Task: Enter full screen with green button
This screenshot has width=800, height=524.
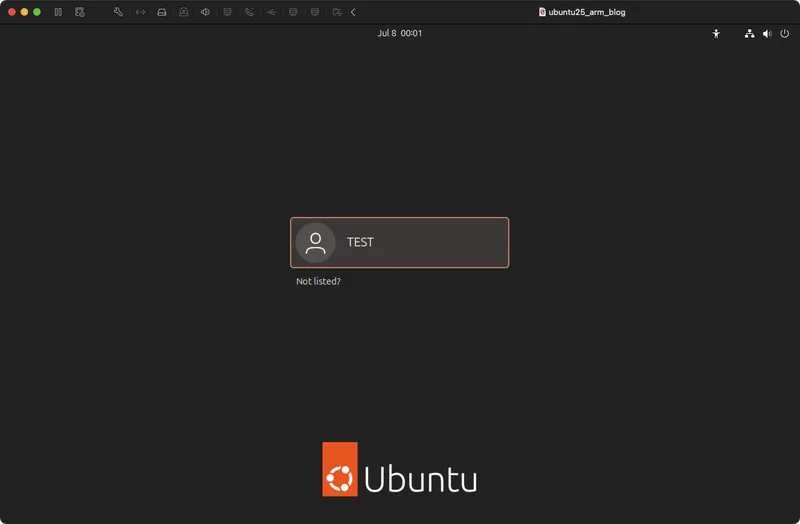Action: coord(37,12)
